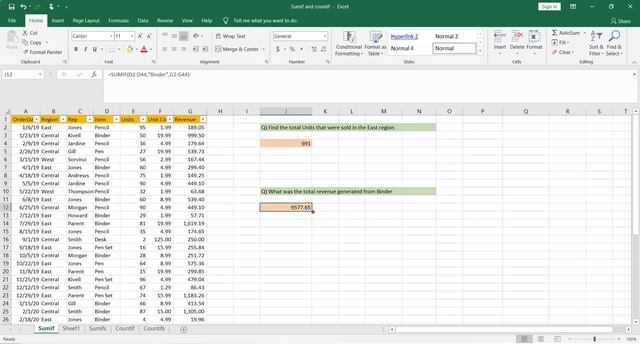
Task: Open the Clear menu button
Action: 563,52
